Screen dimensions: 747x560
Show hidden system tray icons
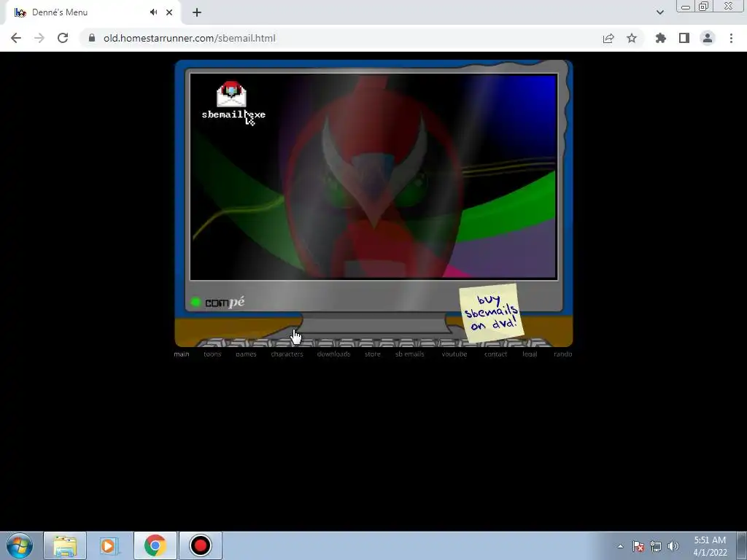[620, 546]
